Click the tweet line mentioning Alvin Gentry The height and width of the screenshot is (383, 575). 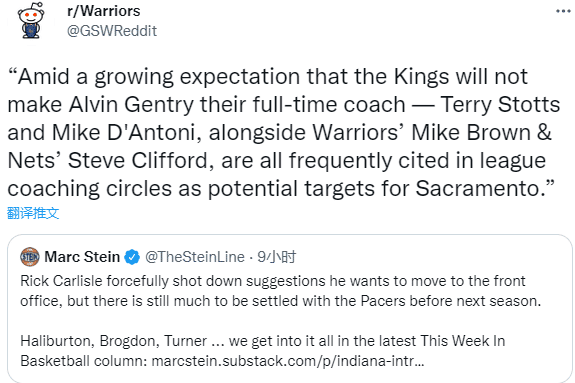(x=284, y=105)
